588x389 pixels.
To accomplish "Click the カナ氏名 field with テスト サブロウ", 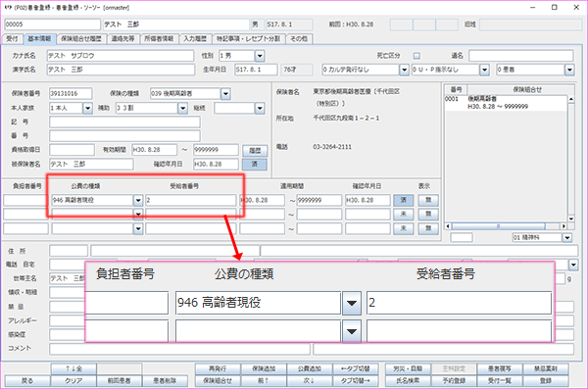I will (x=121, y=56).
